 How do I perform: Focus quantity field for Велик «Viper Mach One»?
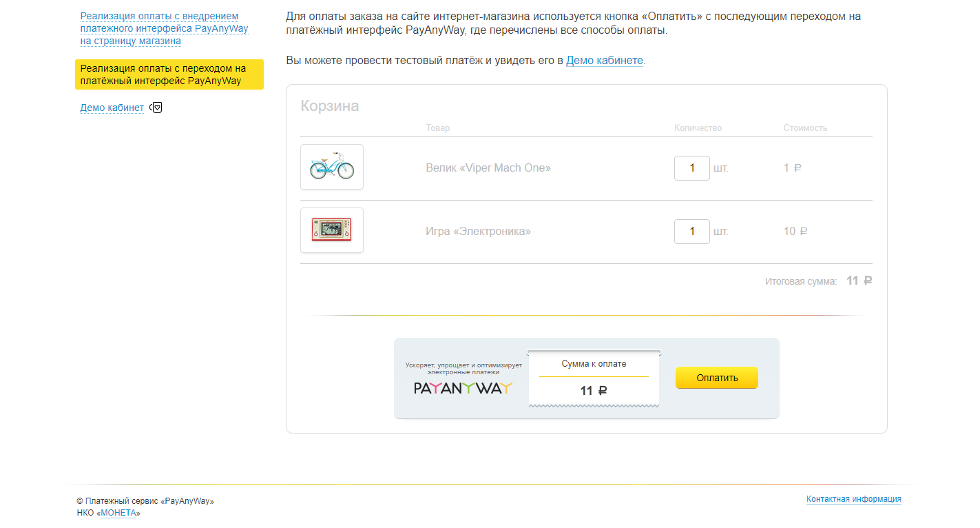[x=691, y=168]
